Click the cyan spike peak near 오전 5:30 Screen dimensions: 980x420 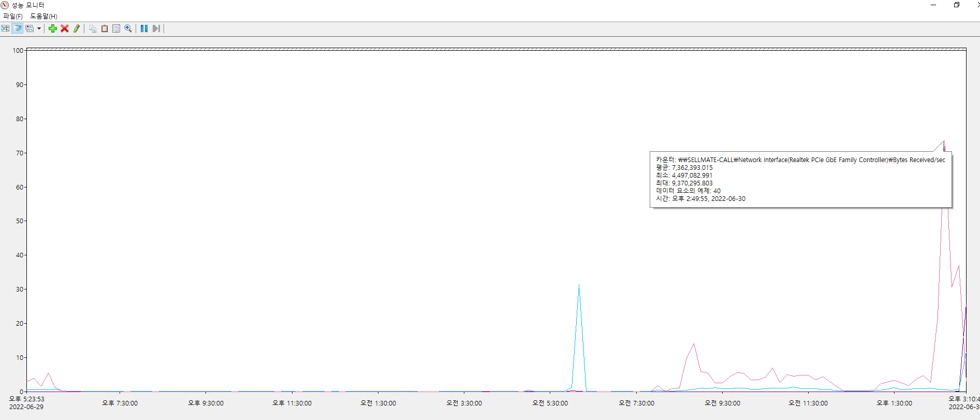pos(579,285)
